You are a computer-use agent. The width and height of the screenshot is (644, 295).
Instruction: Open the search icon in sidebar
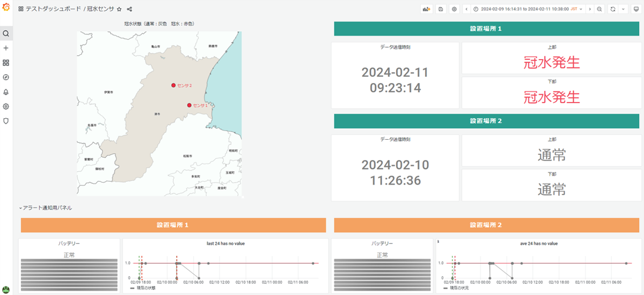pos(6,33)
